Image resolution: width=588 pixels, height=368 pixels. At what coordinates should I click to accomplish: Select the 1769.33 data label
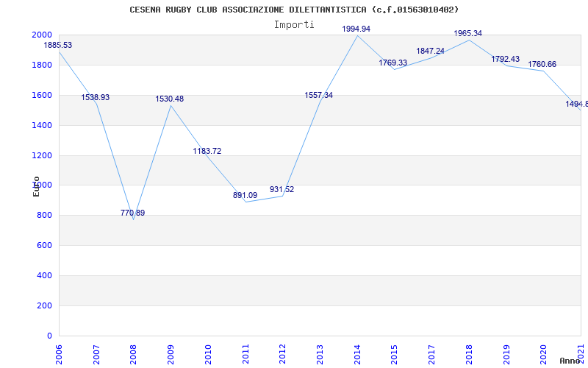392,63
